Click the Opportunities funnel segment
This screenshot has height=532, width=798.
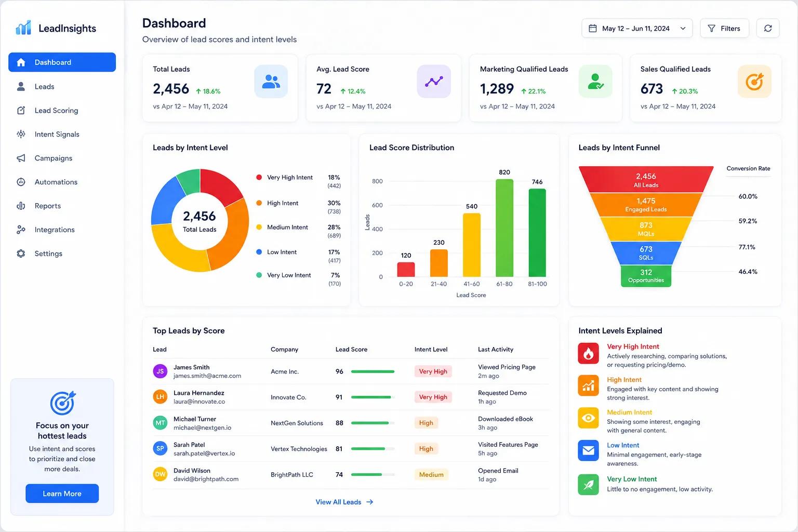[x=646, y=276]
